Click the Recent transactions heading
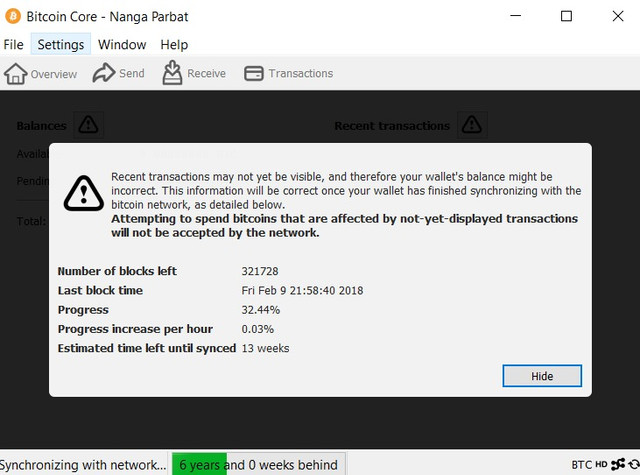Viewport: 640px width, 475px height. (x=392, y=126)
